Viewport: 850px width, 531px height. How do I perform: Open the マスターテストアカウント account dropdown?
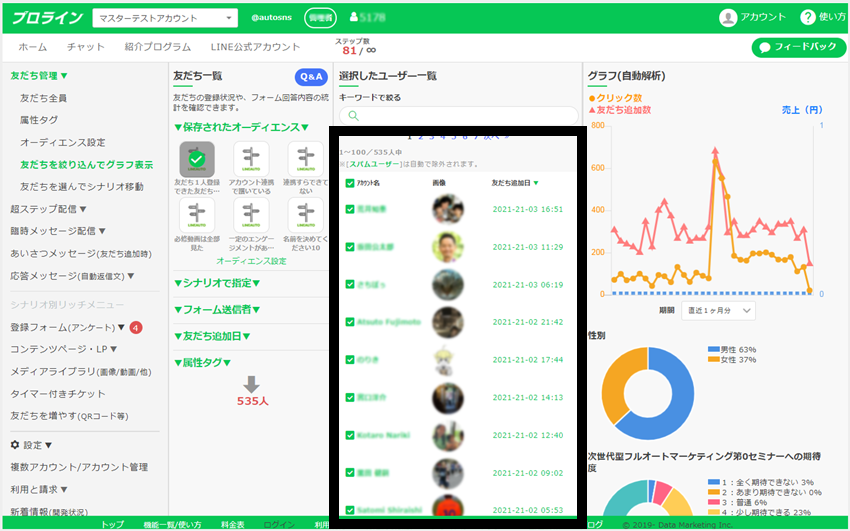165,18
